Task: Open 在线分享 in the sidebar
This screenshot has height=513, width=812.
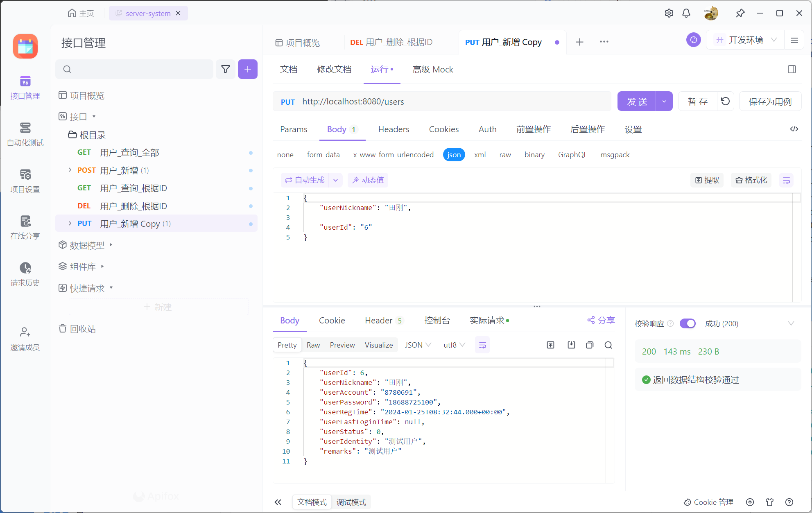Action: pyautogui.click(x=25, y=228)
